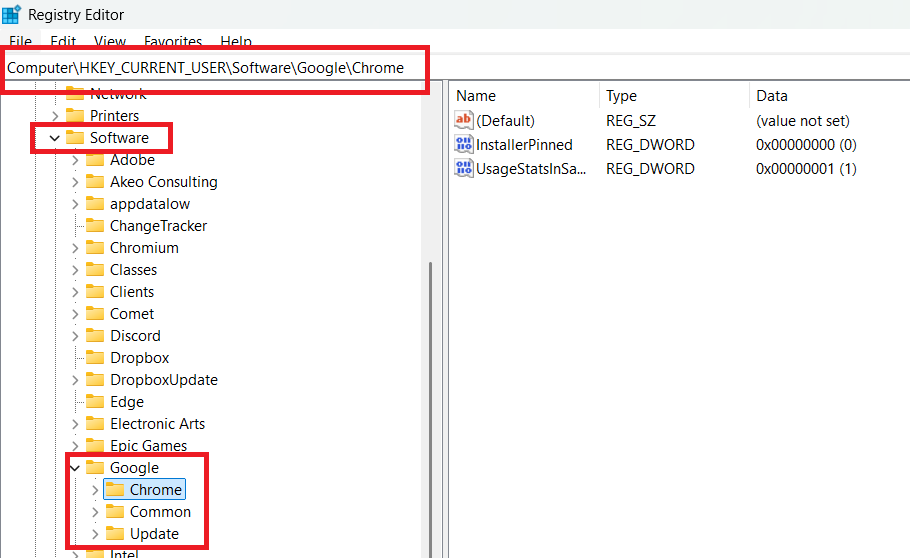The height and width of the screenshot is (558, 910).
Task: Expand the Printers key
Action: [55, 116]
